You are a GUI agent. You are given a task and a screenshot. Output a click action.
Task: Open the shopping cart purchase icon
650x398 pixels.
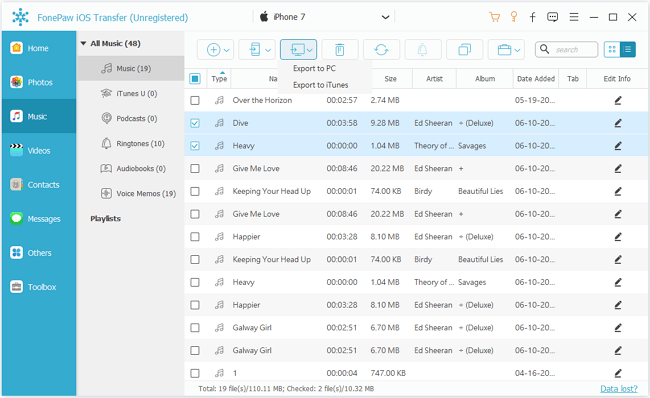[x=494, y=17]
